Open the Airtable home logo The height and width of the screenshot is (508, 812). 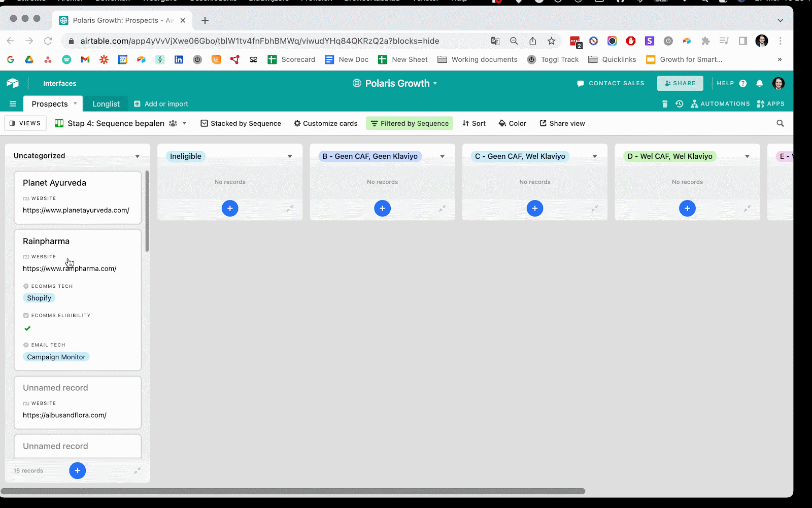coord(13,83)
